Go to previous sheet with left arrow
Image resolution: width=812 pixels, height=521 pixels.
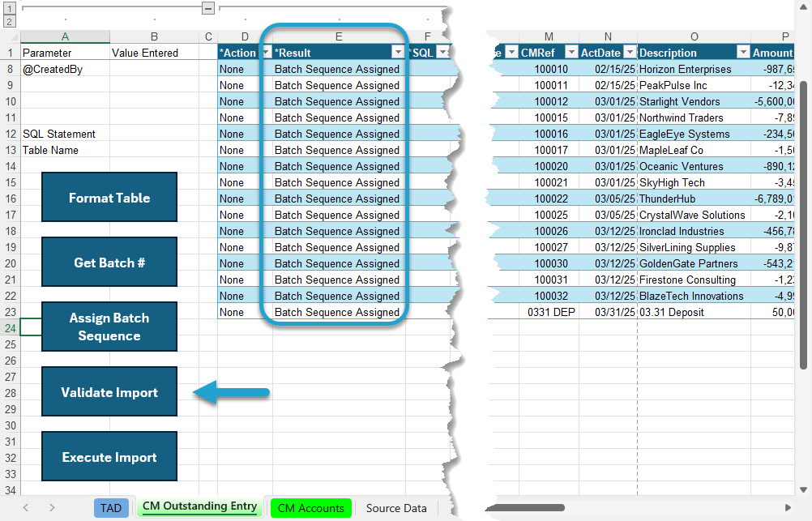click(26, 507)
